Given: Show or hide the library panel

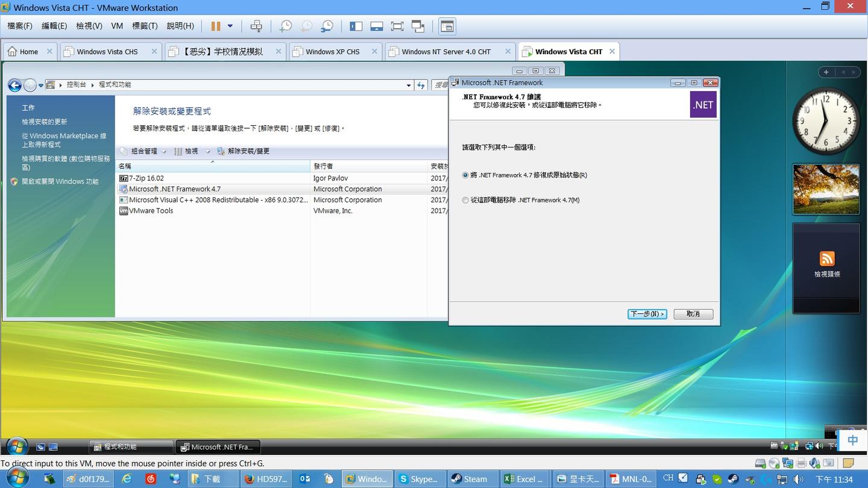Looking at the screenshot, I should click(x=356, y=26).
